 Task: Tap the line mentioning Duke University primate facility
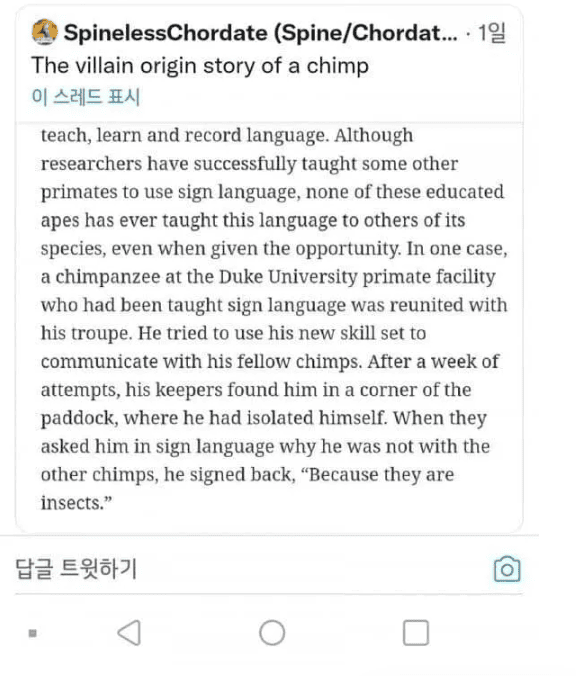[268, 277]
